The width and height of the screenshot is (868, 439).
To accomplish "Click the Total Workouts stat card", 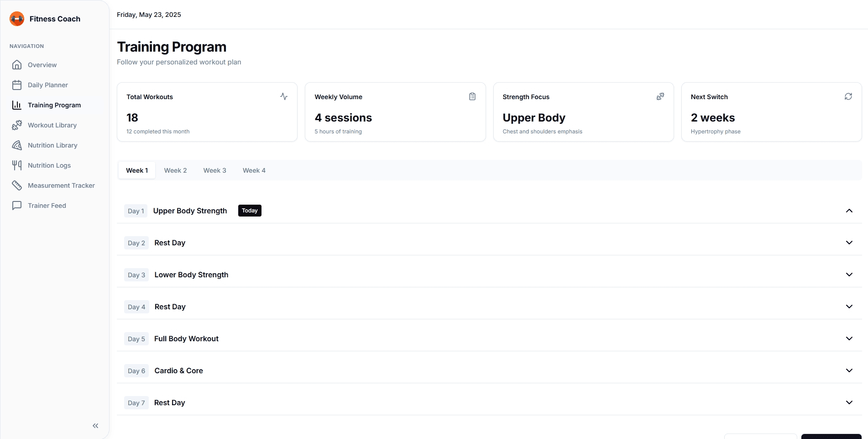I will point(207,112).
